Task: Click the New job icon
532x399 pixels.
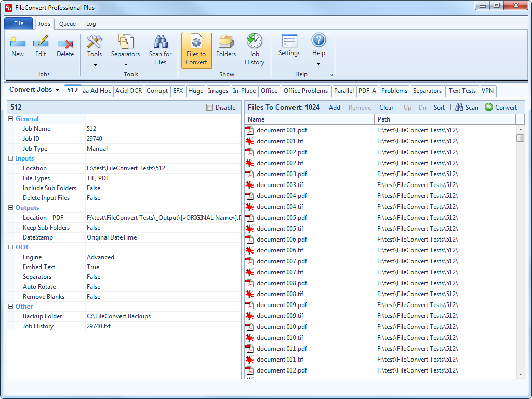Action: click(17, 42)
